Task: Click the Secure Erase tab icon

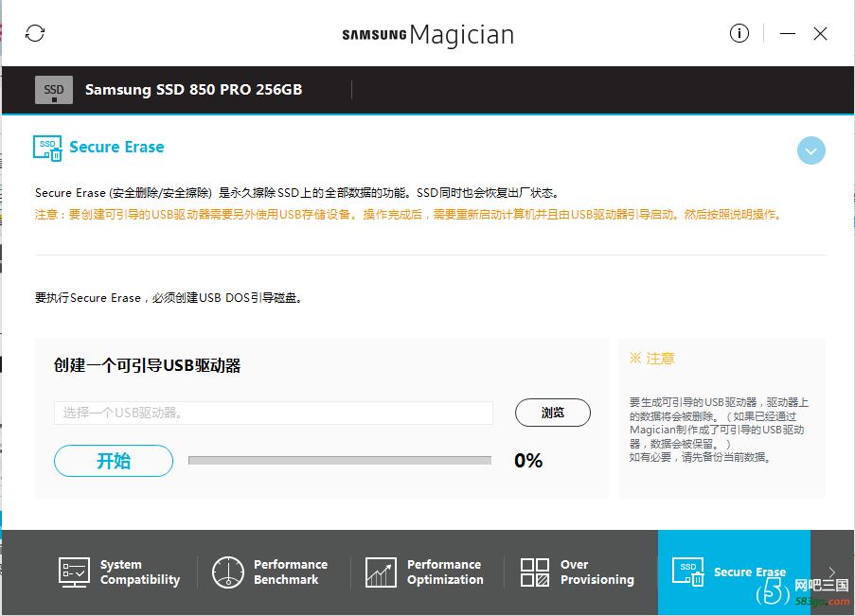Action: click(687, 572)
